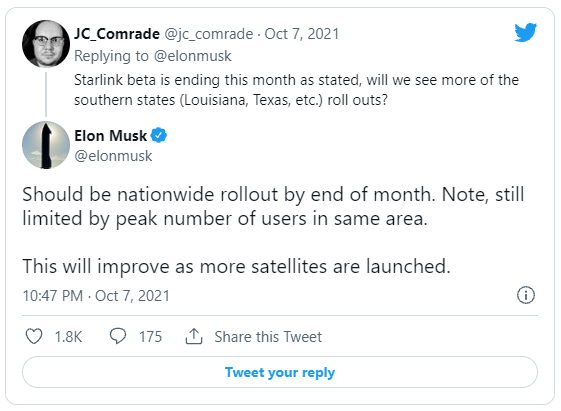Click the 1.8K likes count
The image size is (561, 411).
click(x=68, y=337)
